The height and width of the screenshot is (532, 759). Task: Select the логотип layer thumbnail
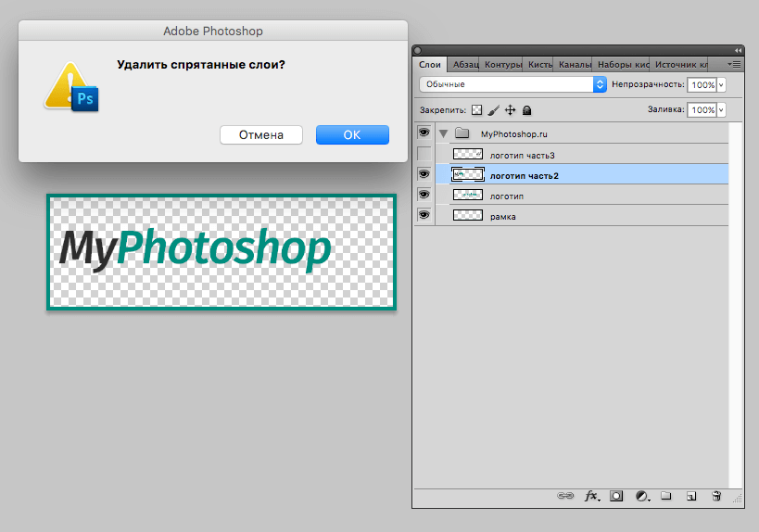coord(468,195)
